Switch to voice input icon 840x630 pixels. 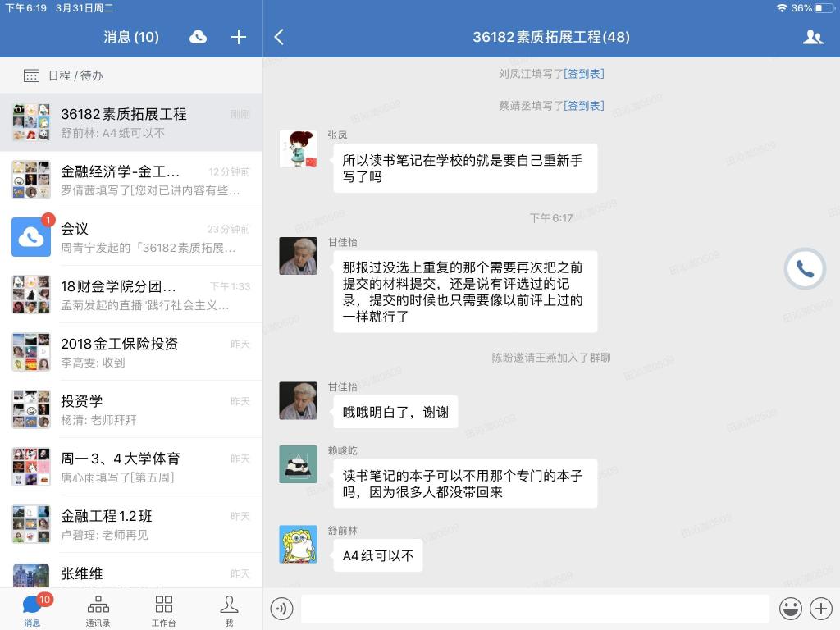[281, 609]
